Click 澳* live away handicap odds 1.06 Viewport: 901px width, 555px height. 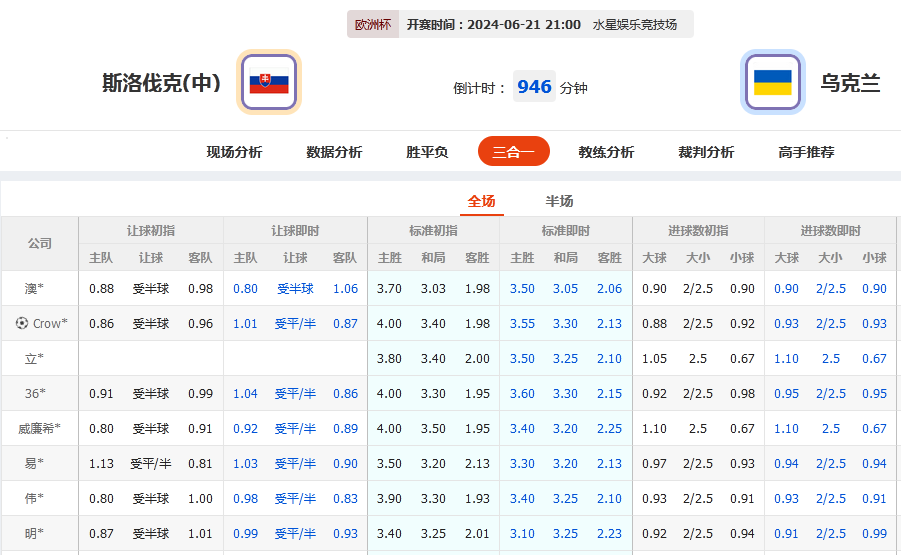coord(345,288)
